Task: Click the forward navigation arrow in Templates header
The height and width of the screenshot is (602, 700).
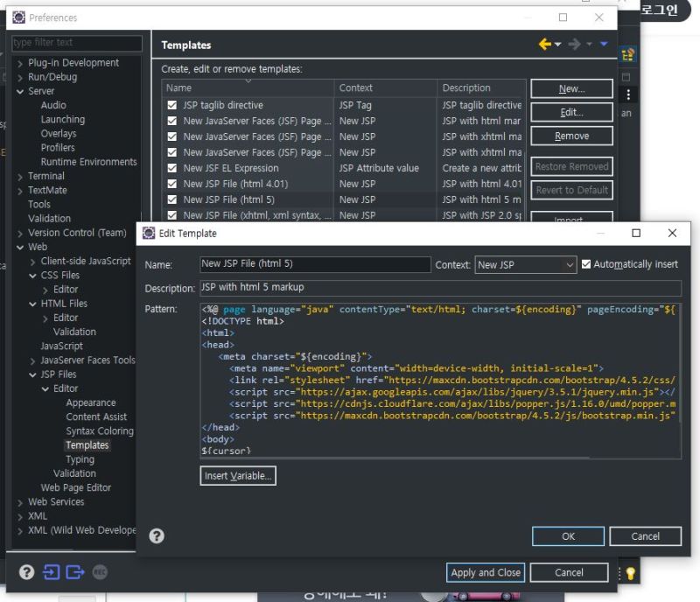Action: coord(575,45)
